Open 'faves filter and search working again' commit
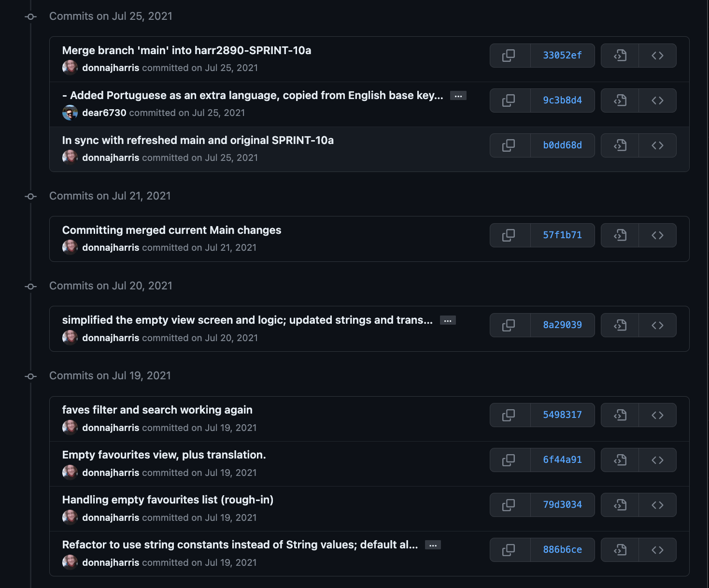Viewport: 709px width, 588px height. coord(157,410)
